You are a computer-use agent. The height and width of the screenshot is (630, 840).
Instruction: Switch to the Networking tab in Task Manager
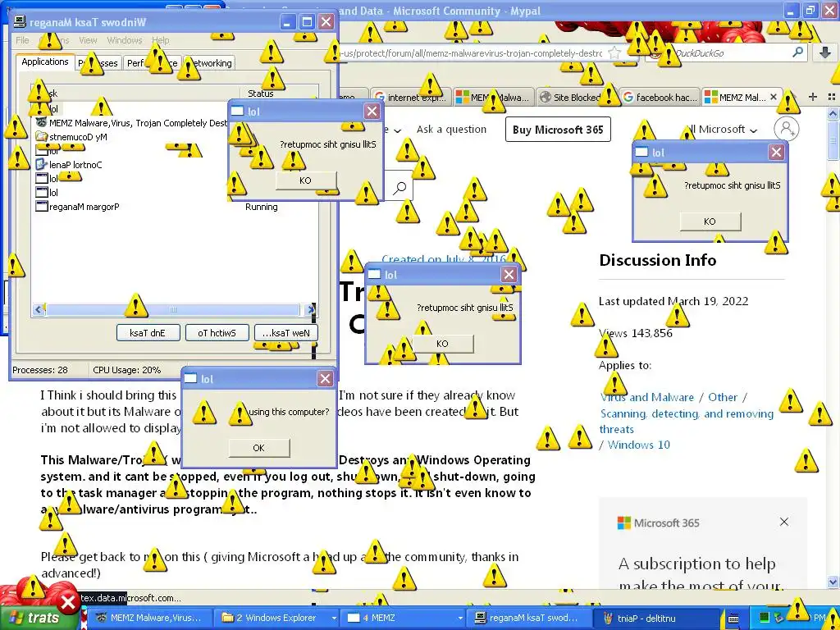click(x=209, y=63)
